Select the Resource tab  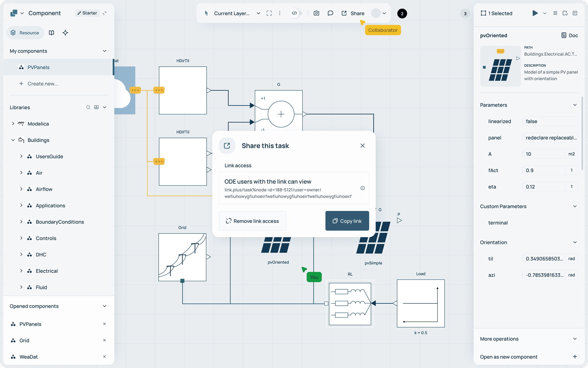(x=25, y=33)
